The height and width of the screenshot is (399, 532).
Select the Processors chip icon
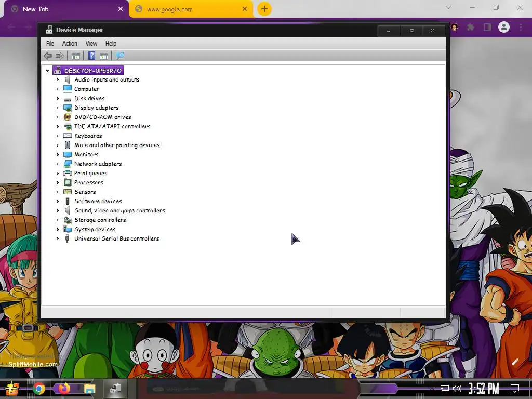click(68, 182)
